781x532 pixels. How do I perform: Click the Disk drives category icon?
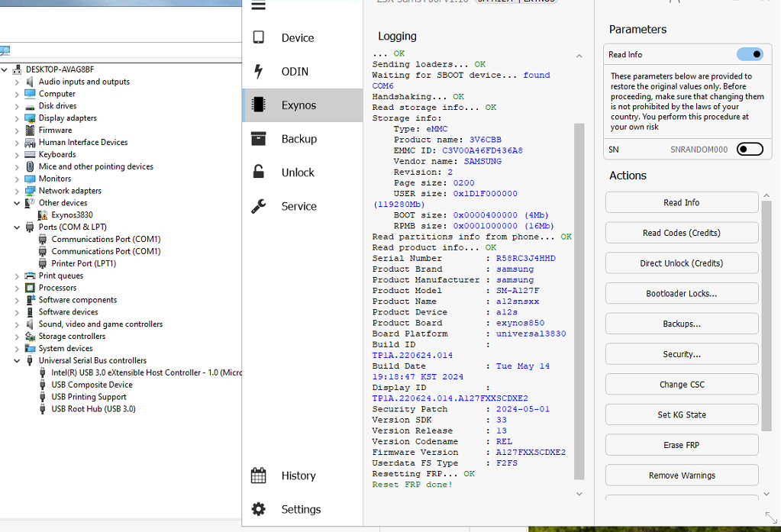30,106
